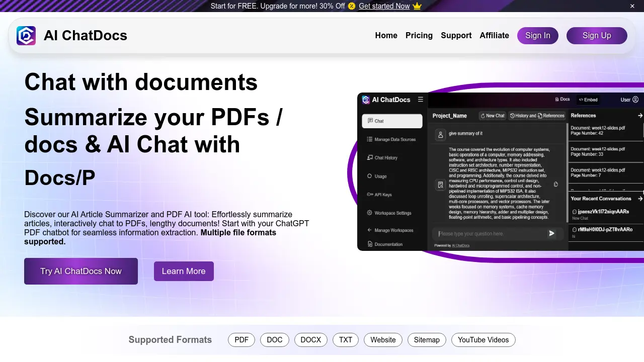Click the References panel arrow in preview
This screenshot has height=362, width=644.
point(640,116)
